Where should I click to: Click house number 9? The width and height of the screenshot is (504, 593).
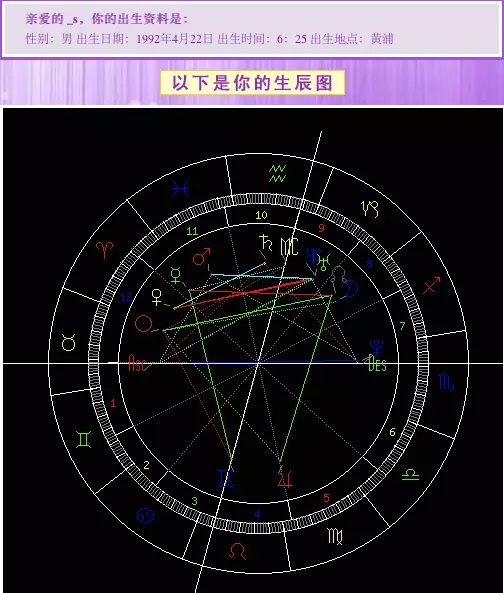coord(321,228)
